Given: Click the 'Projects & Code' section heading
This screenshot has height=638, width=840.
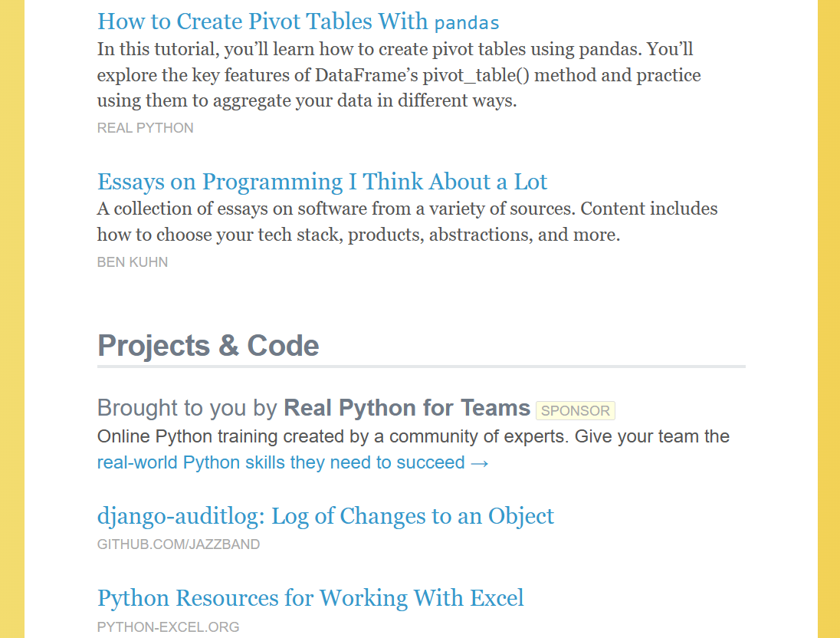Looking at the screenshot, I should tap(208, 345).
